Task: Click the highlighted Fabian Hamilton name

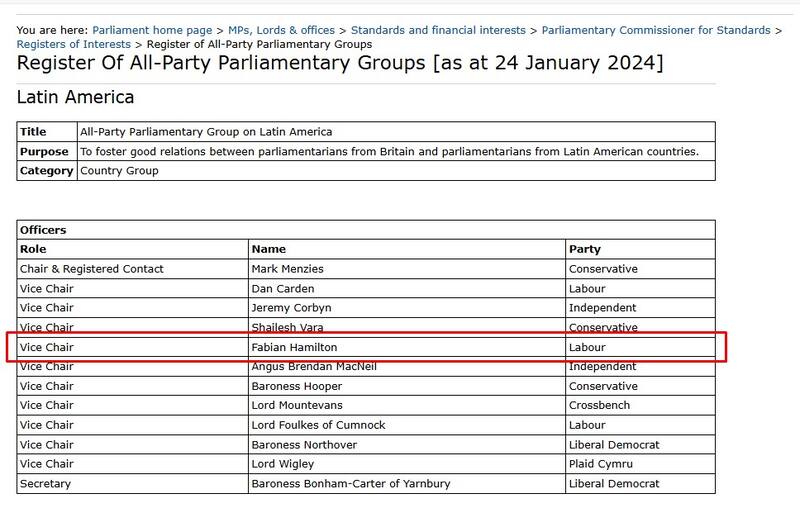Action: pos(294,348)
